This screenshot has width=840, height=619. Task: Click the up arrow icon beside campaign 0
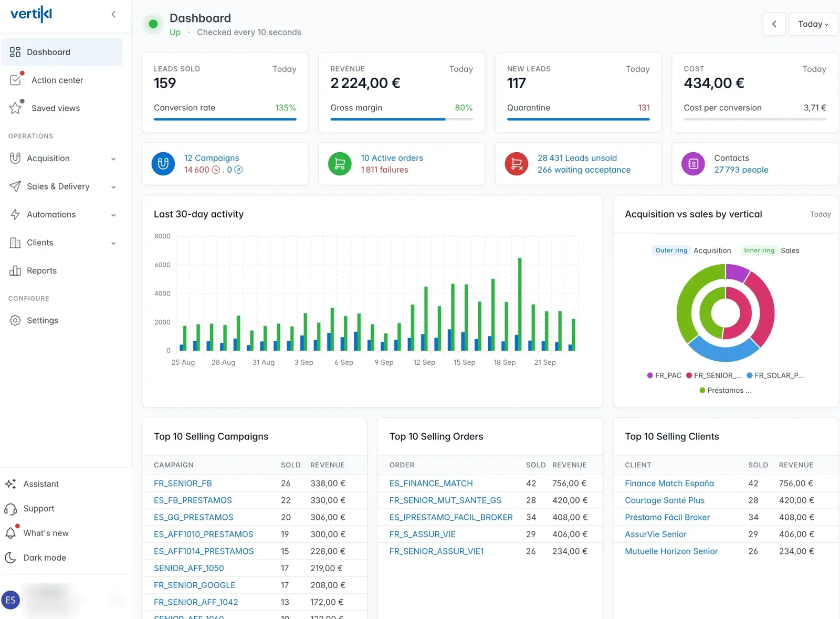238,170
